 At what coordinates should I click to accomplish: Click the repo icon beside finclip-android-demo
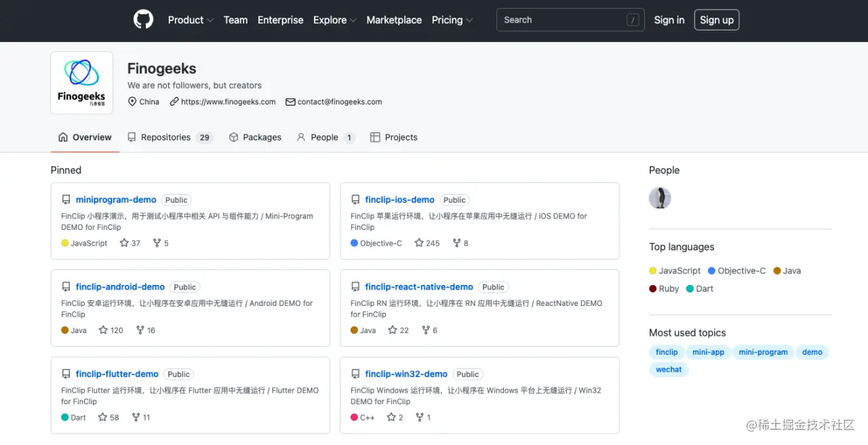[x=66, y=287]
